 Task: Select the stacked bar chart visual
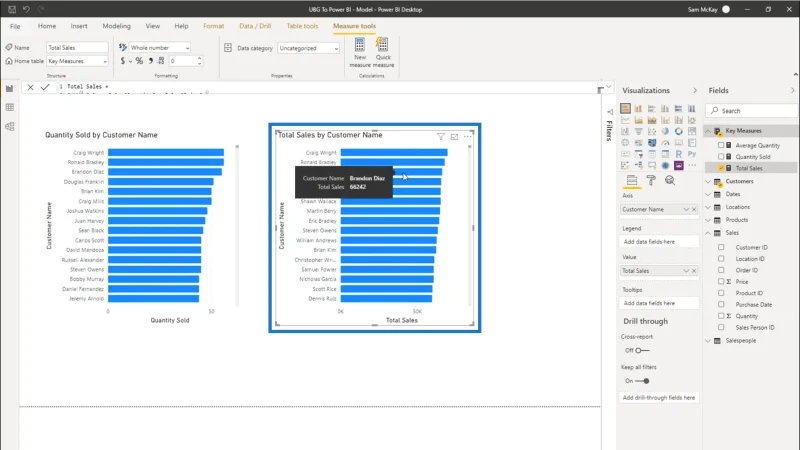pos(625,108)
